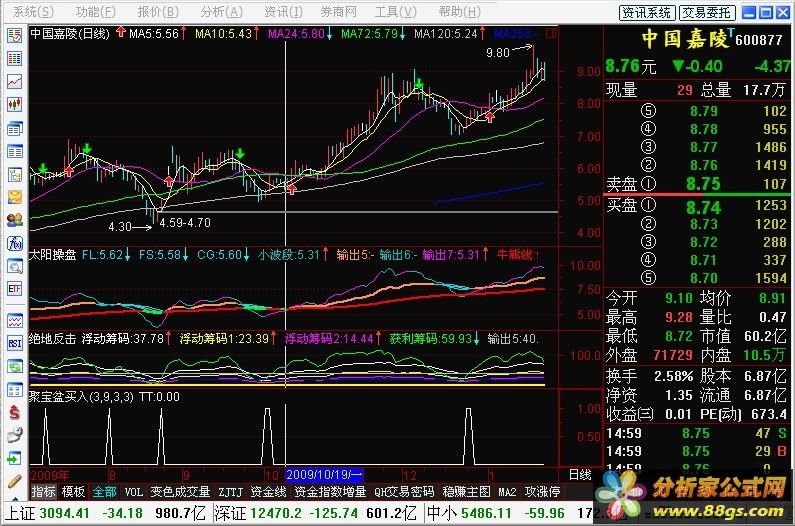Click the 2009/10/19 date marker
The image size is (795, 526).
click(x=324, y=475)
